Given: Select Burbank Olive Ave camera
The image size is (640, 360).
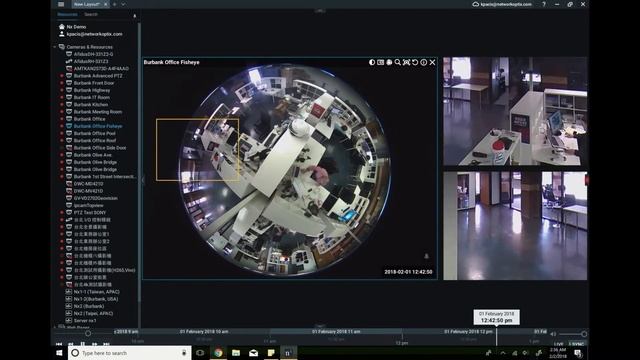Looking at the screenshot, I should [93, 155].
